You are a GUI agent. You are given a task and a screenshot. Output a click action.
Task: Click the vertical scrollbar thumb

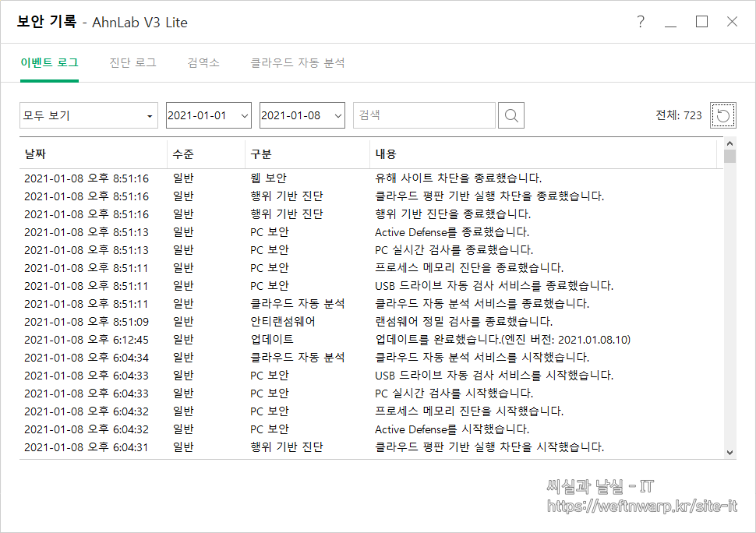[x=730, y=156]
